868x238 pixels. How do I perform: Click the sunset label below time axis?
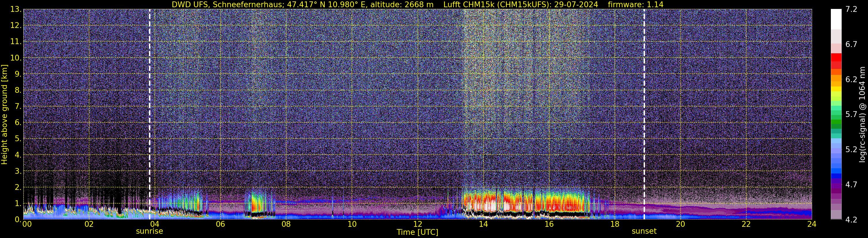point(644,231)
